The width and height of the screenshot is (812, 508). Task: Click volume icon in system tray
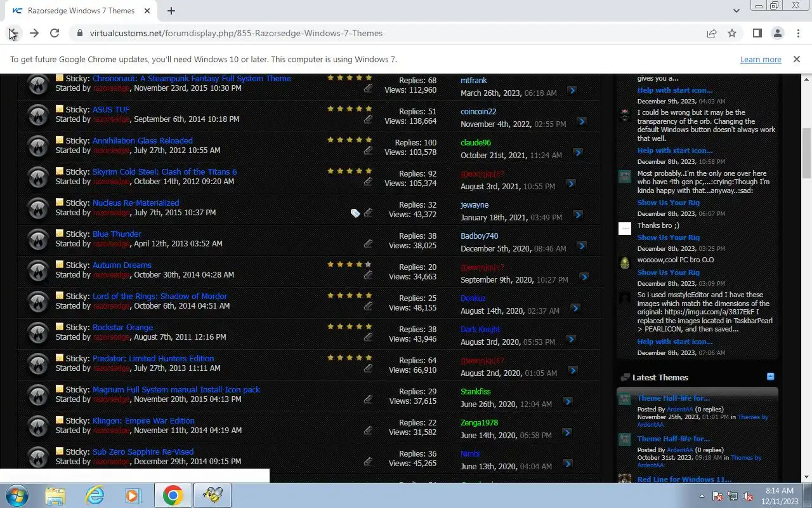click(x=747, y=496)
